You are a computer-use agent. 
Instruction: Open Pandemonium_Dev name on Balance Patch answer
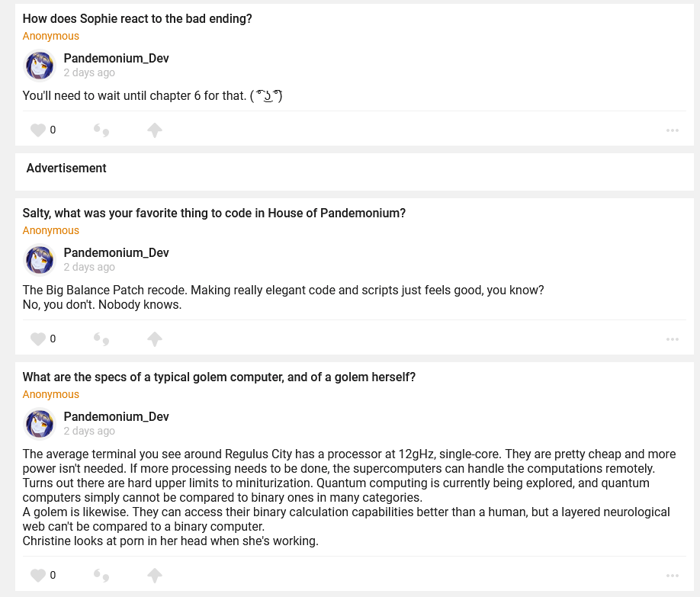coord(116,252)
